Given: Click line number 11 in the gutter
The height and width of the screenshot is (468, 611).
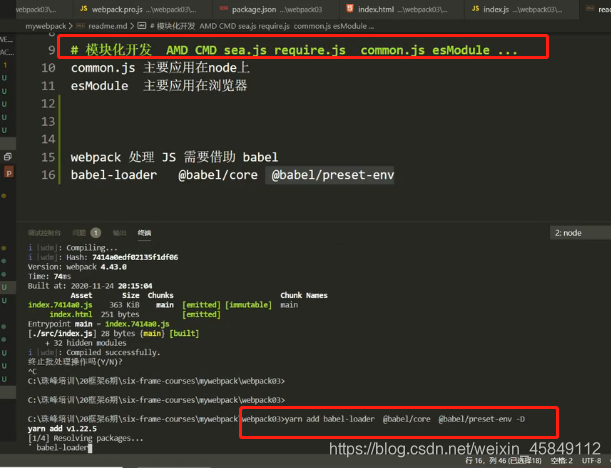Looking at the screenshot, I should pos(48,86).
